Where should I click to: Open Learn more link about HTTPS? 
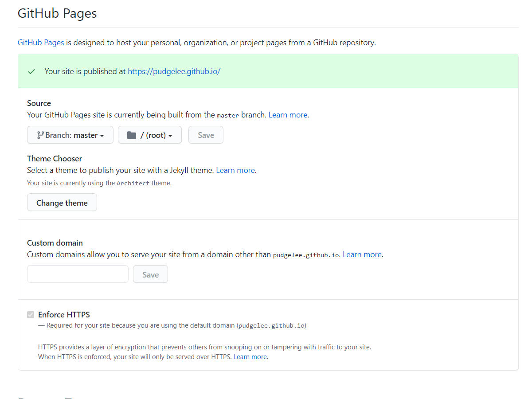pos(250,356)
